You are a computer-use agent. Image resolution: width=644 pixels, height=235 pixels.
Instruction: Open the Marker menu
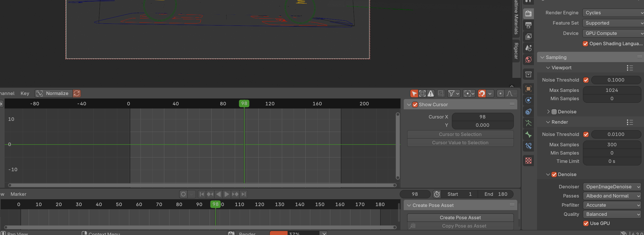(18, 194)
